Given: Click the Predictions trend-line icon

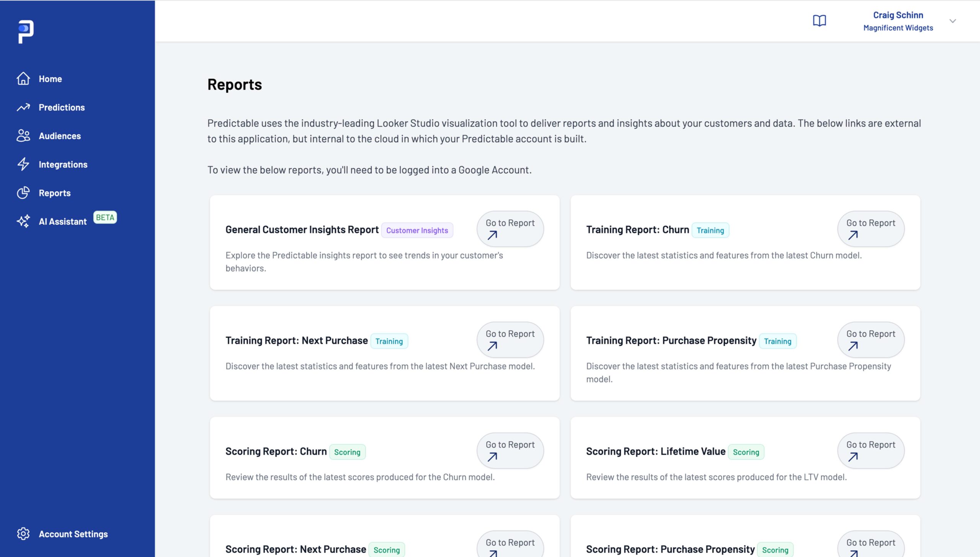Looking at the screenshot, I should point(23,107).
